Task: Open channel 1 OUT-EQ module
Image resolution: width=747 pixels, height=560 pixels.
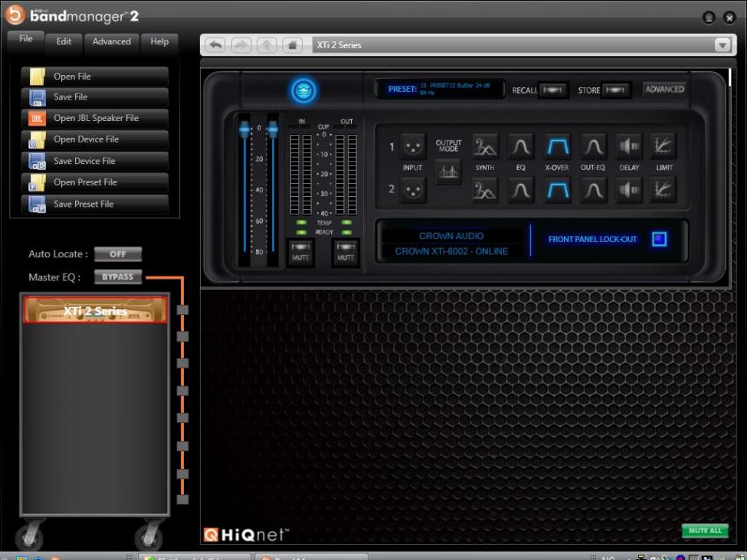Action: click(593, 146)
